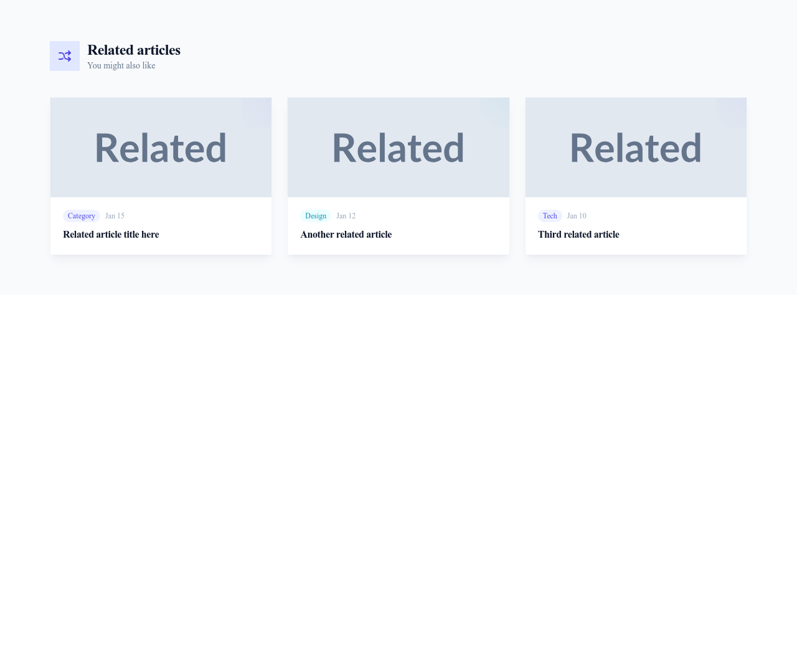Select the Category tag badge
The image size is (797, 672).
tap(82, 216)
